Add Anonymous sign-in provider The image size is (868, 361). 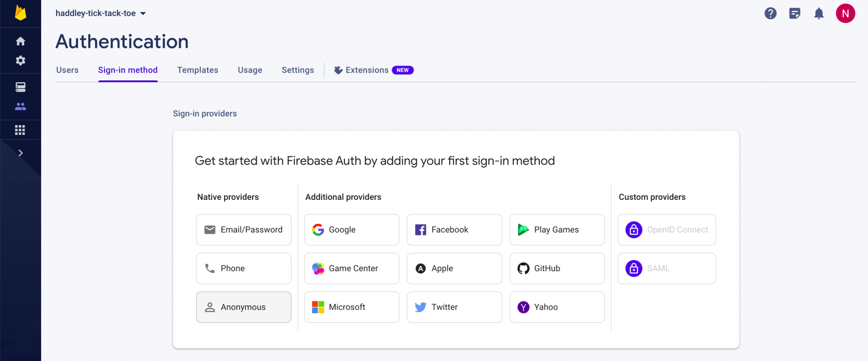(x=243, y=307)
